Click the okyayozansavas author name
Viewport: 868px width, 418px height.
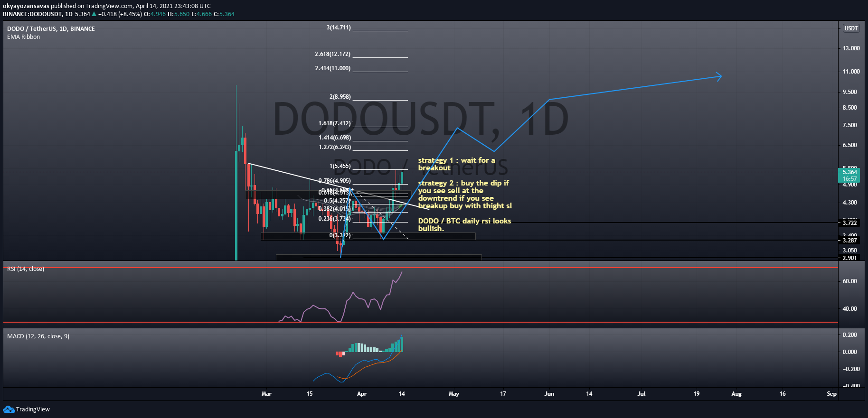point(26,6)
